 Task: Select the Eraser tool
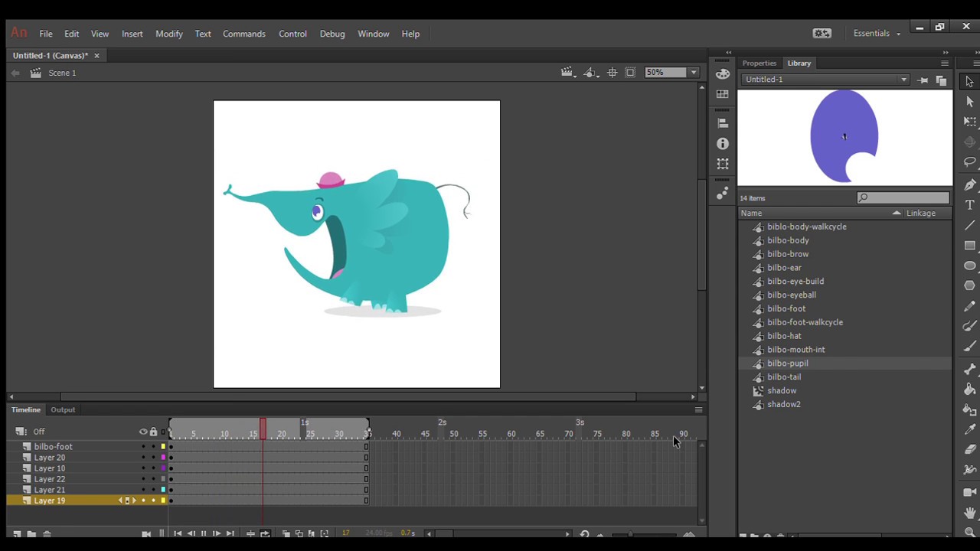970,450
